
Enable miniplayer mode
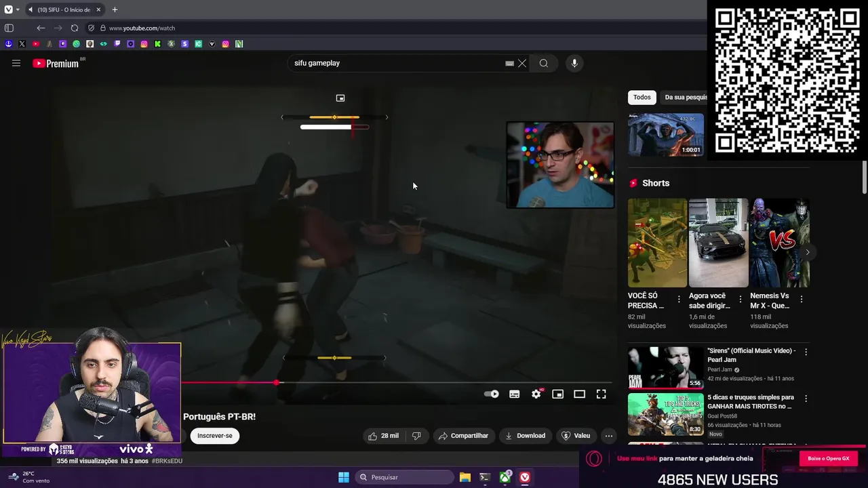(557, 394)
